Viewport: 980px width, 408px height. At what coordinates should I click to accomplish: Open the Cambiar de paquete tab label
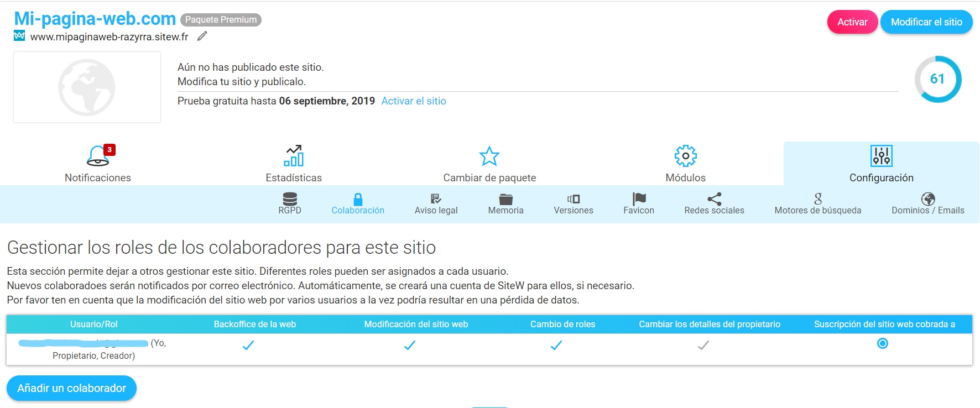489,177
